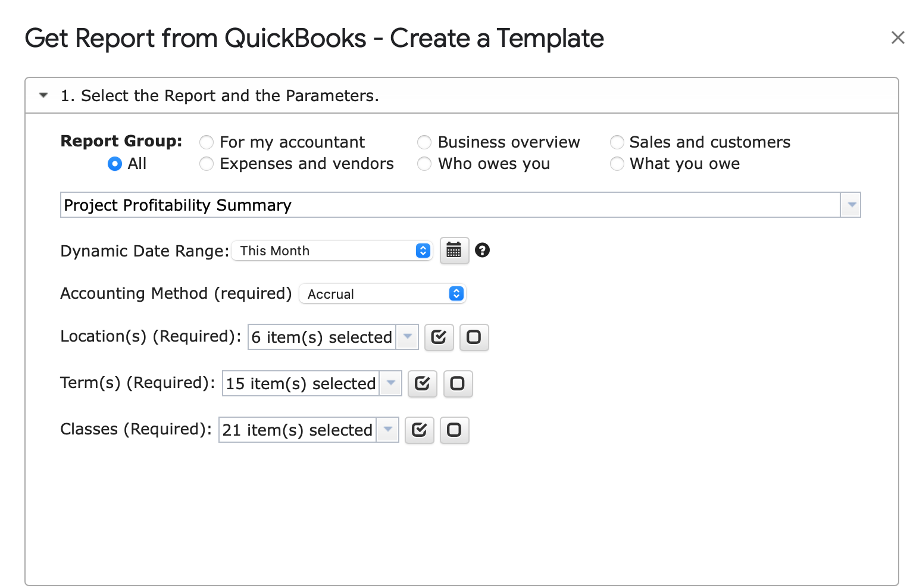Select the All report group radio
This screenshot has width=907, height=588.
pyautogui.click(x=115, y=164)
